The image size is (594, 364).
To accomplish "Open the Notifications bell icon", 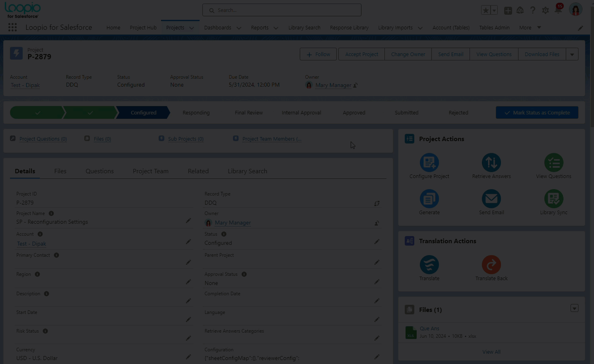I will [x=558, y=10].
